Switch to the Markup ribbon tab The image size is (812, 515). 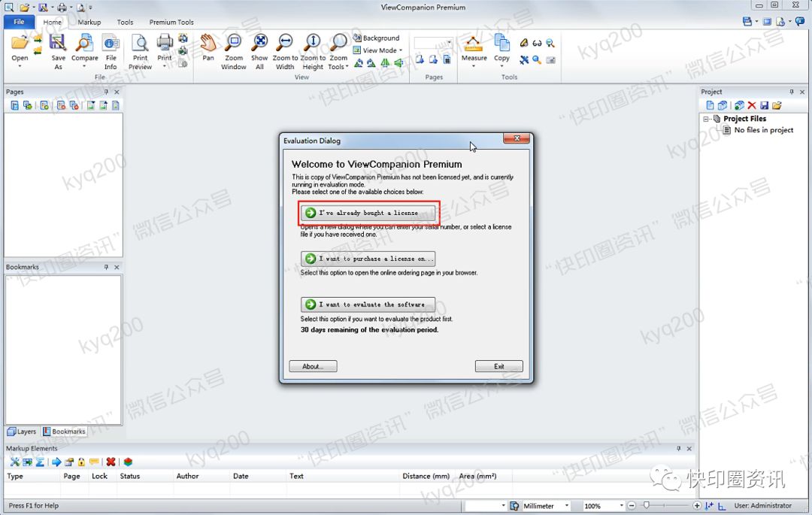click(x=89, y=23)
